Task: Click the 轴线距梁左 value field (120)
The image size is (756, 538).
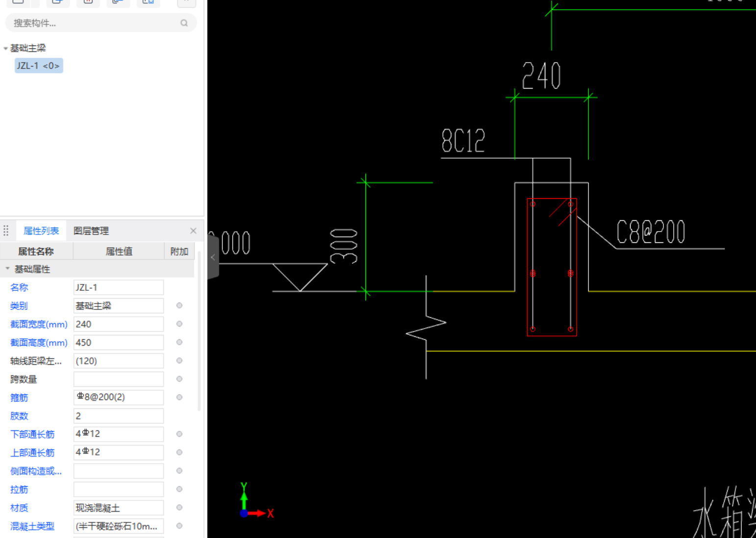Action: click(x=119, y=361)
